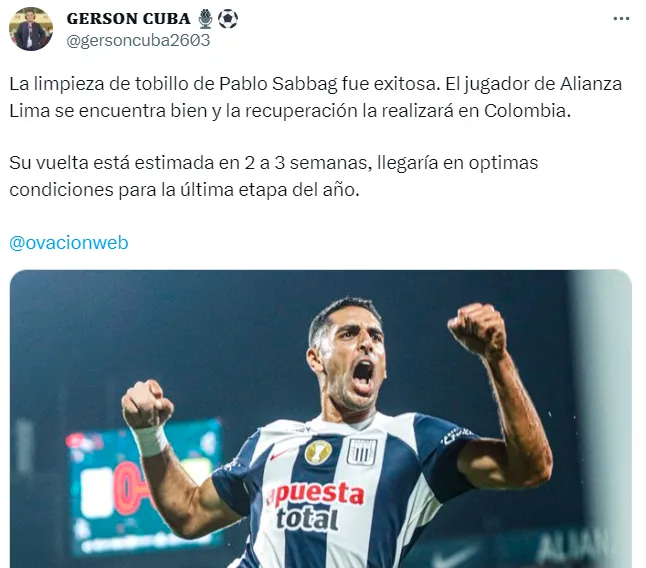Viewport: 646px width, 568px height.
Task: Open the tweet's three-dot more options menu
Action: pos(621,19)
